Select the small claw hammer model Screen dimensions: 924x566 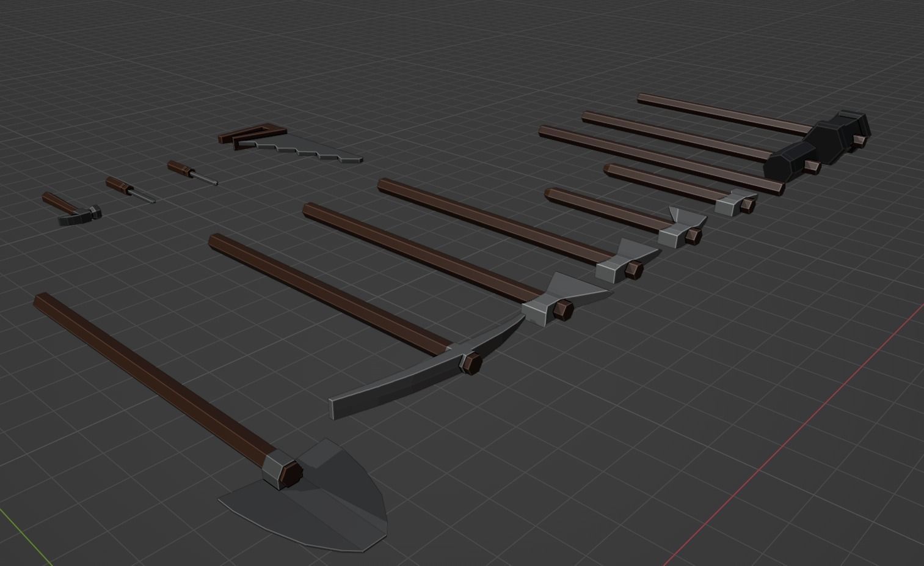(71, 209)
